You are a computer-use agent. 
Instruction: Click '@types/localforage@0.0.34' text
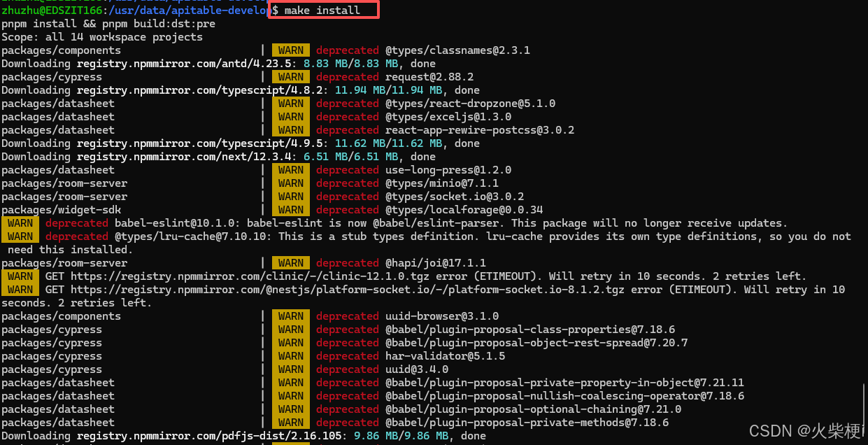464,210
